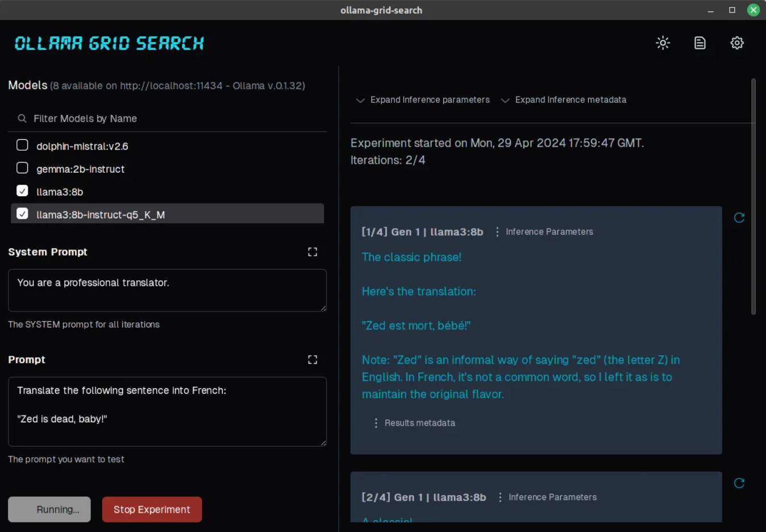
Task: Click the System Prompt text area
Action: [x=167, y=290]
